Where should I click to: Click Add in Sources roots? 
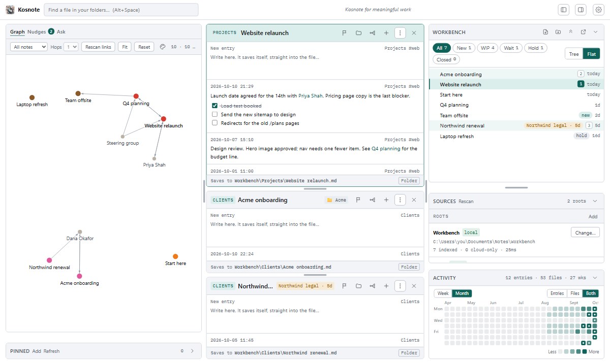pyautogui.click(x=593, y=216)
